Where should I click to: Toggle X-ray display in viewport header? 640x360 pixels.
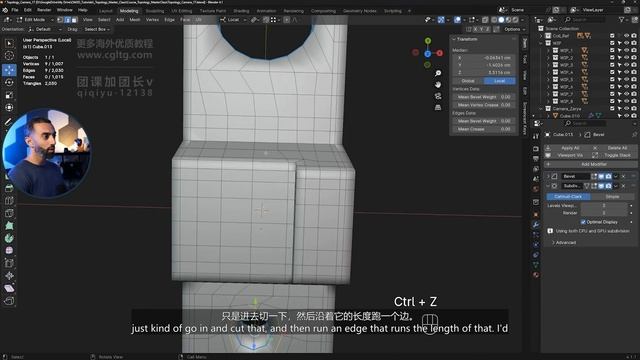[485, 20]
